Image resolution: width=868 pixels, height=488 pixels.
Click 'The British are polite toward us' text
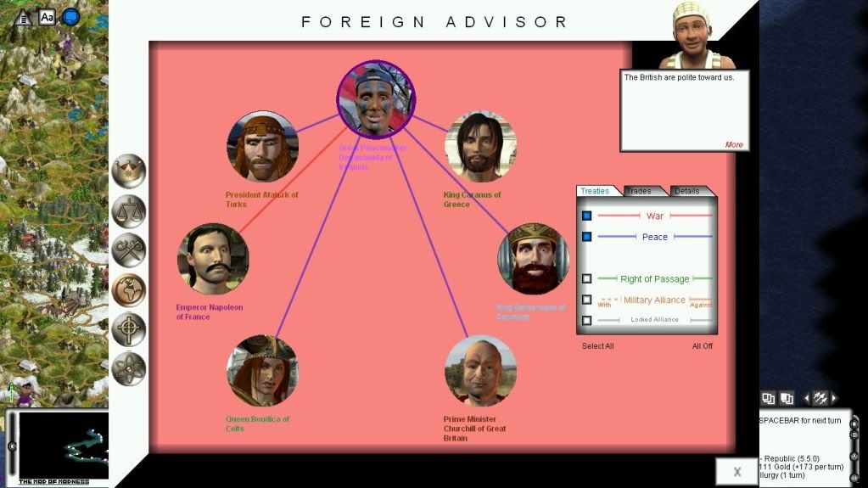(680, 77)
